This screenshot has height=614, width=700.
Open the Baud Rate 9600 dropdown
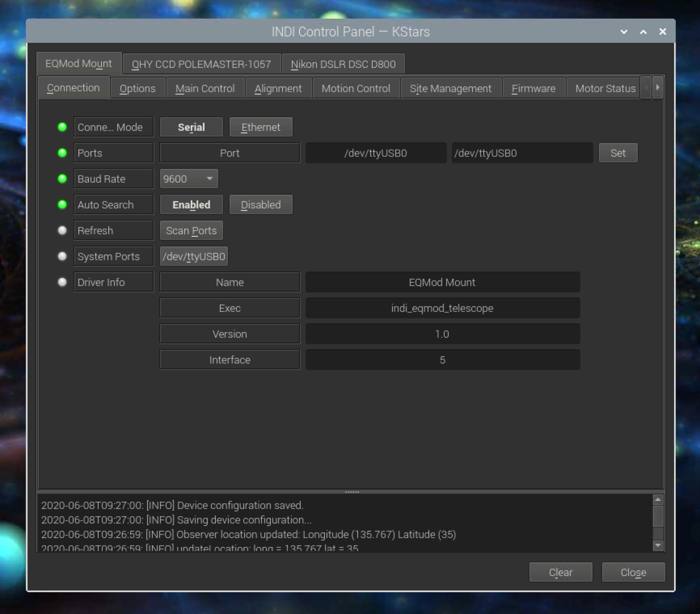pos(189,179)
